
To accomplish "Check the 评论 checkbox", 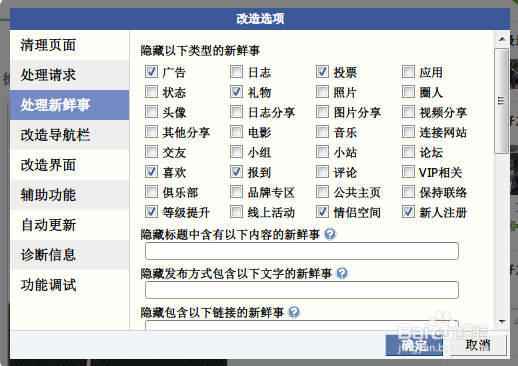I will 322,172.
